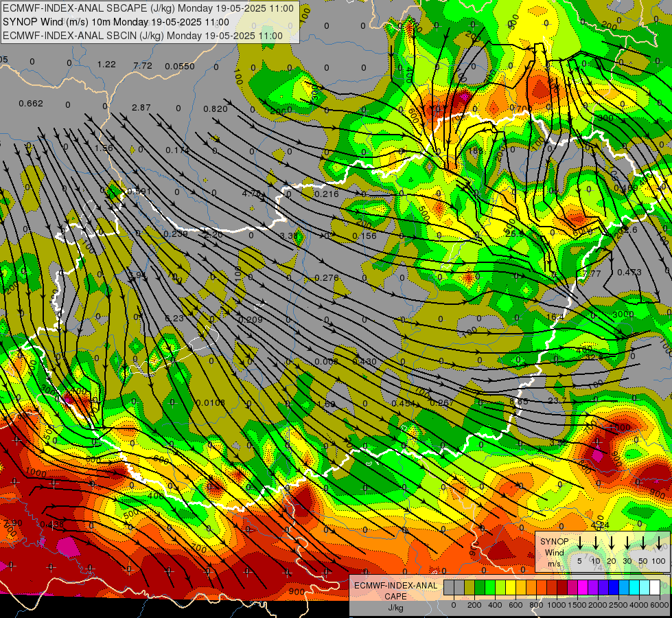Pick the olive swatch in CAPE legend

point(470,587)
